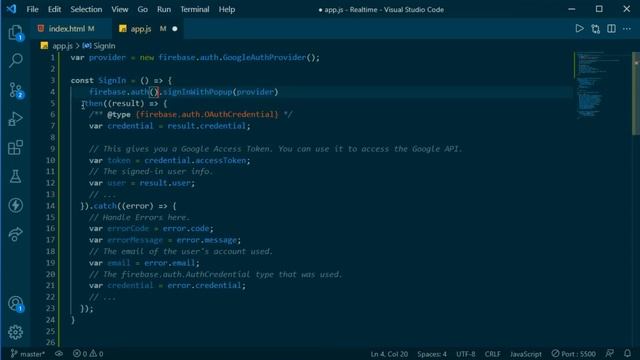Image resolution: width=640 pixels, height=360 pixels.
Task: Open the View menu
Action: pyautogui.click(x=120, y=9)
